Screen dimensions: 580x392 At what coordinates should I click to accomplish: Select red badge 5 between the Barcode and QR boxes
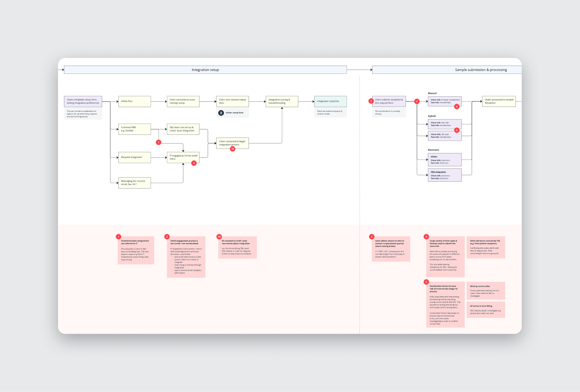(457, 130)
